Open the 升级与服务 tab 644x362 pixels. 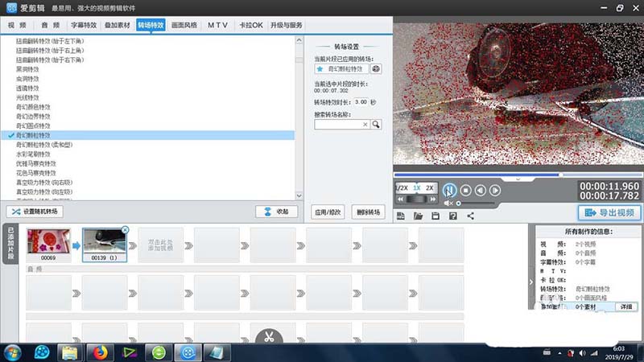(287, 25)
